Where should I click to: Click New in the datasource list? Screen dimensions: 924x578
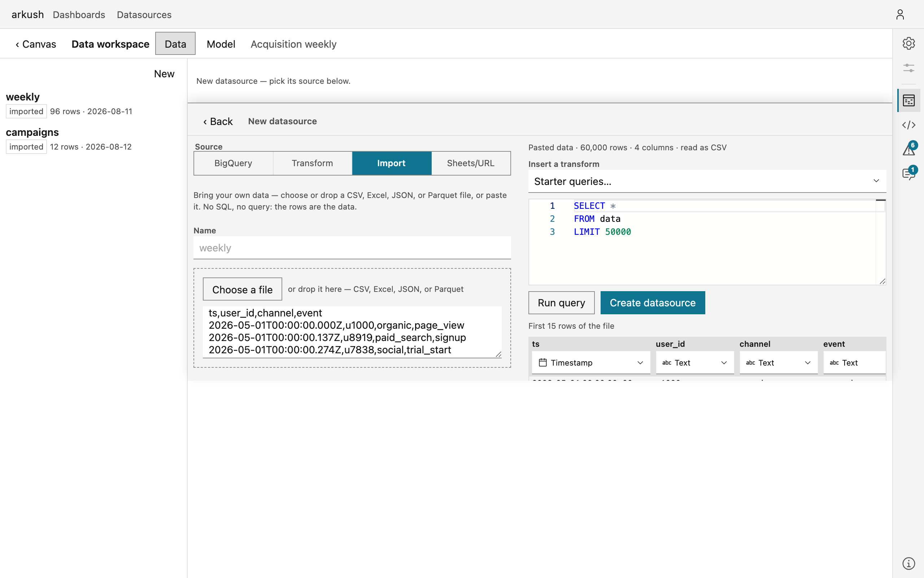164,74
